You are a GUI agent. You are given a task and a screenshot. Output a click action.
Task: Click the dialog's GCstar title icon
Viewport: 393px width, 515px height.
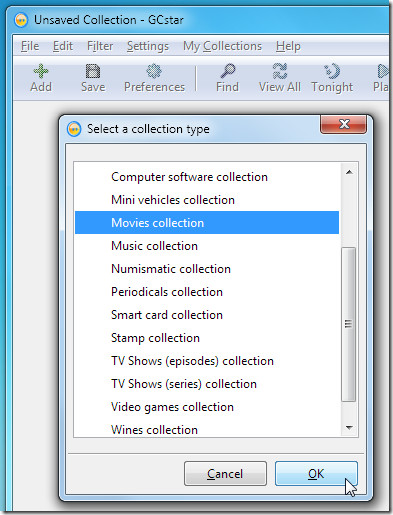tap(74, 129)
